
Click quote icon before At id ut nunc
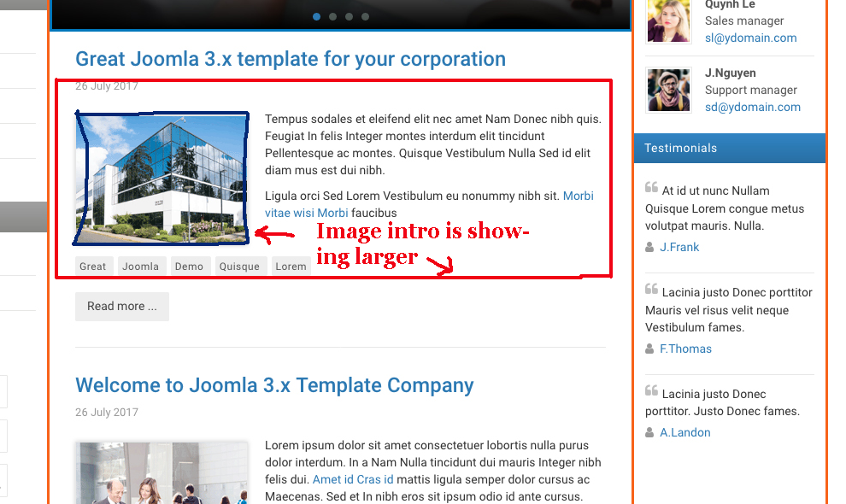[x=651, y=187]
